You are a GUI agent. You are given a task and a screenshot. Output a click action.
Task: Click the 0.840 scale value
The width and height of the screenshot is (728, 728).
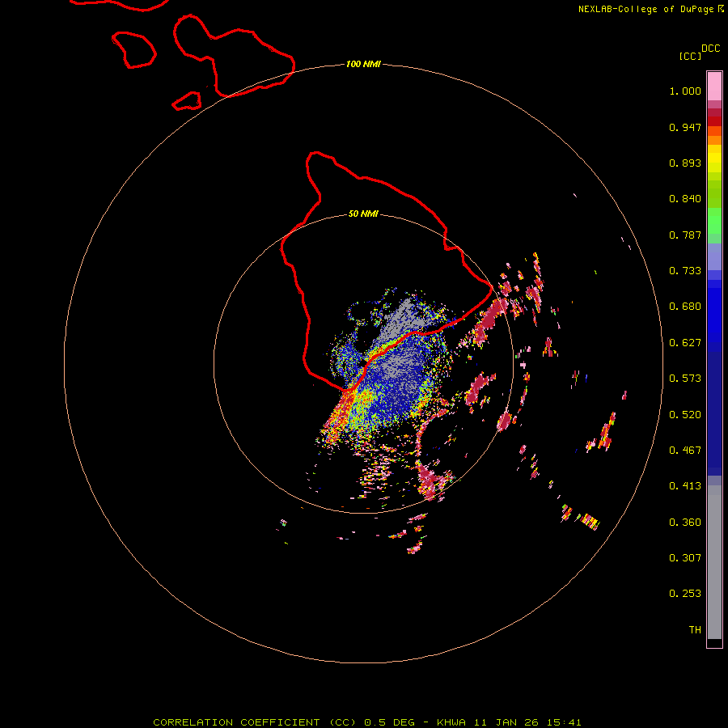685,199
